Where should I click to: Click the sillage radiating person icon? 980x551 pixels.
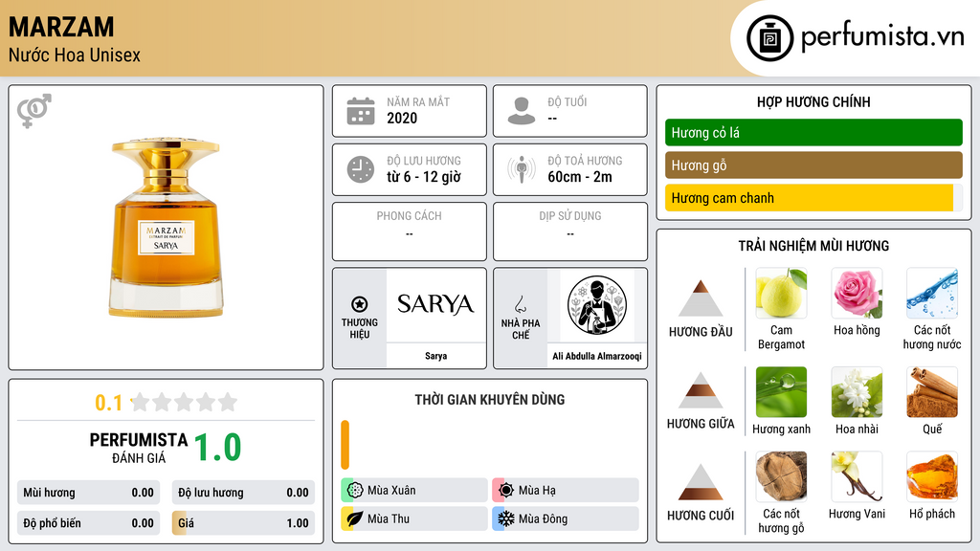click(x=522, y=169)
